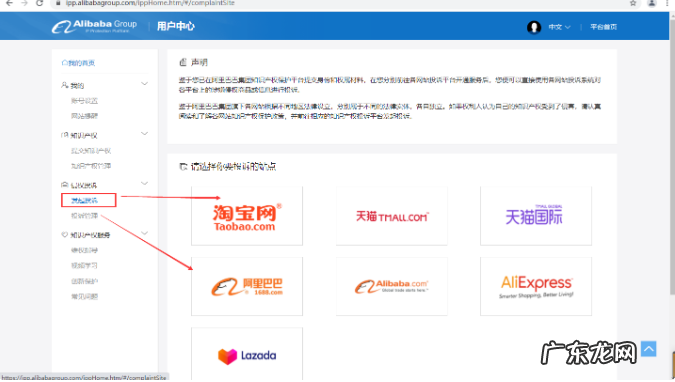Open 知识产权管理 in the sidebar
Viewport: 675px width, 382px height.
91,166
